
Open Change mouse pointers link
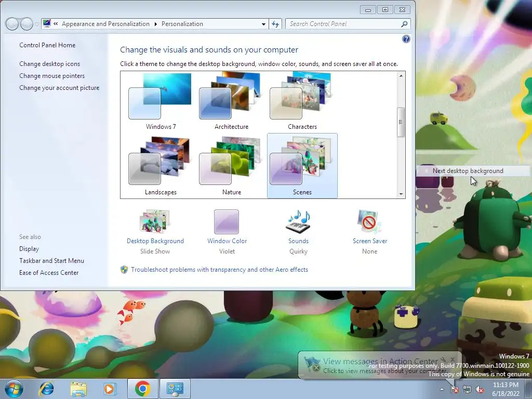(52, 76)
